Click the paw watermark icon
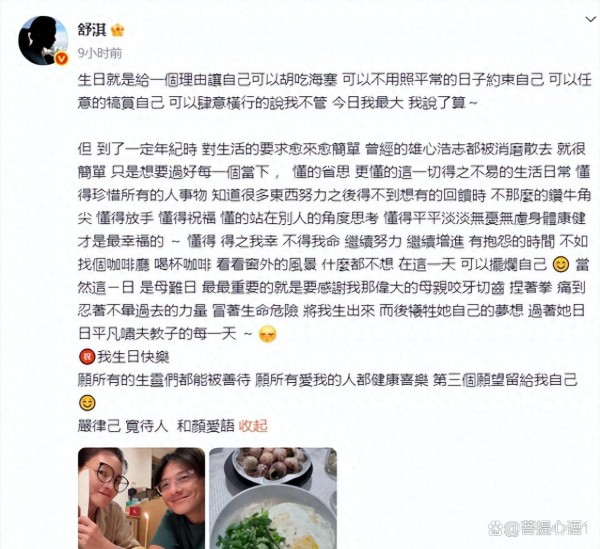This screenshot has width=600, height=549. (x=494, y=528)
